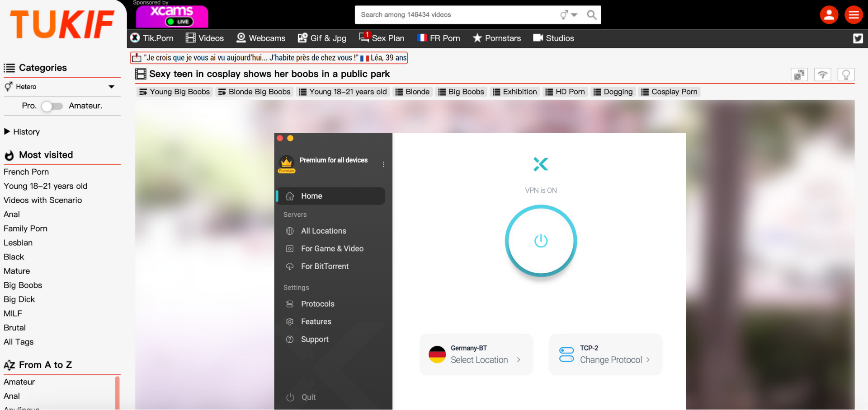Viewport: 868px width, 410px height.
Task: Open the user account icon
Action: [x=829, y=15]
